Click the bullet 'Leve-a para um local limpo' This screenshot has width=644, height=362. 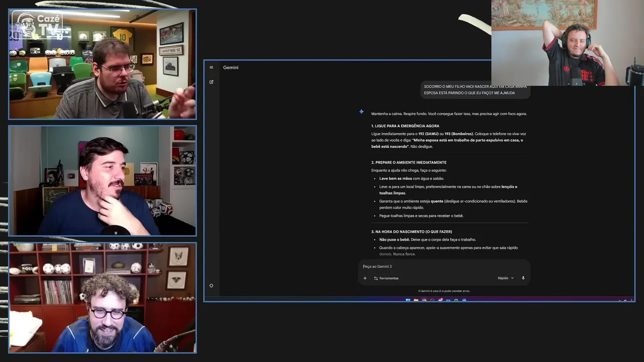[448, 190]
